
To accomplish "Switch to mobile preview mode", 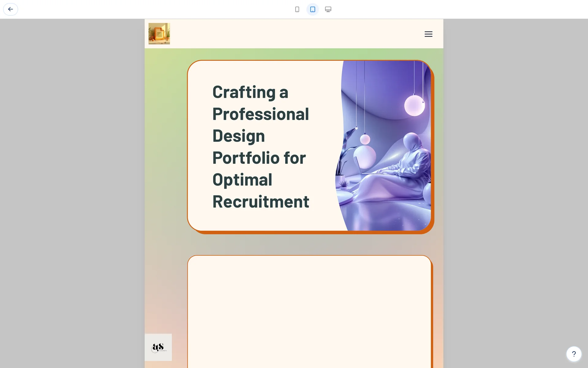I will click(297, 9).
